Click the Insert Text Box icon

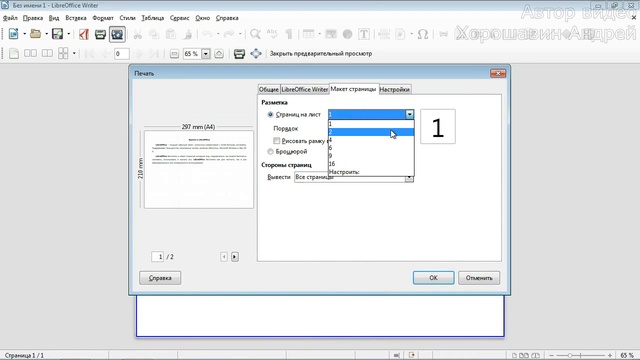[x=364, y=34]
